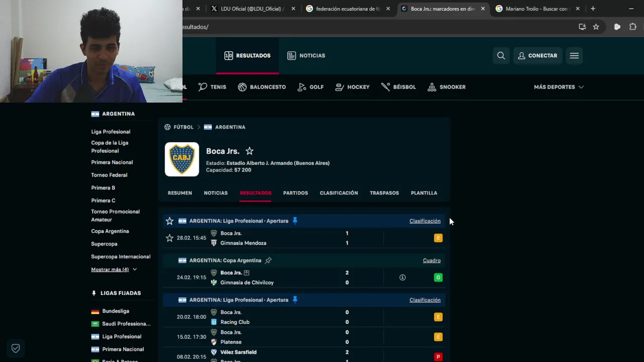Image resolution: width=644 pixels, height=362 pixels.
Task: Open the Platense match row
Action: [x=303, y=337]
